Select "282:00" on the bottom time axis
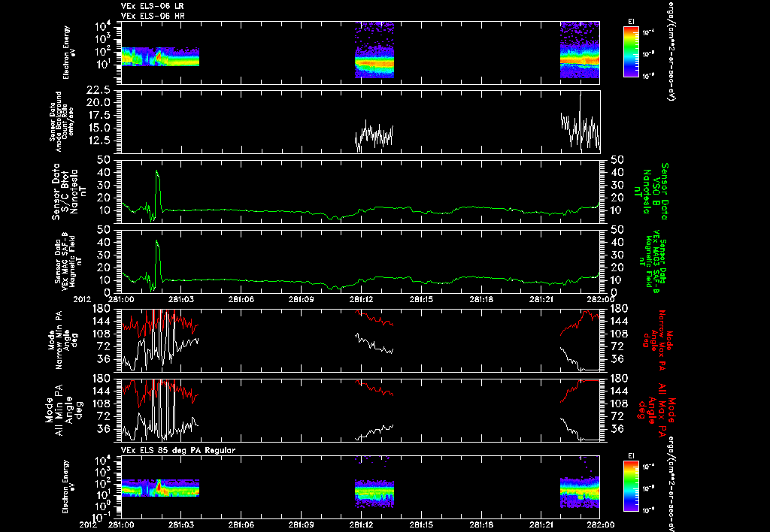Viewport: 770px width, 532px height. click(x=601, y=524)
